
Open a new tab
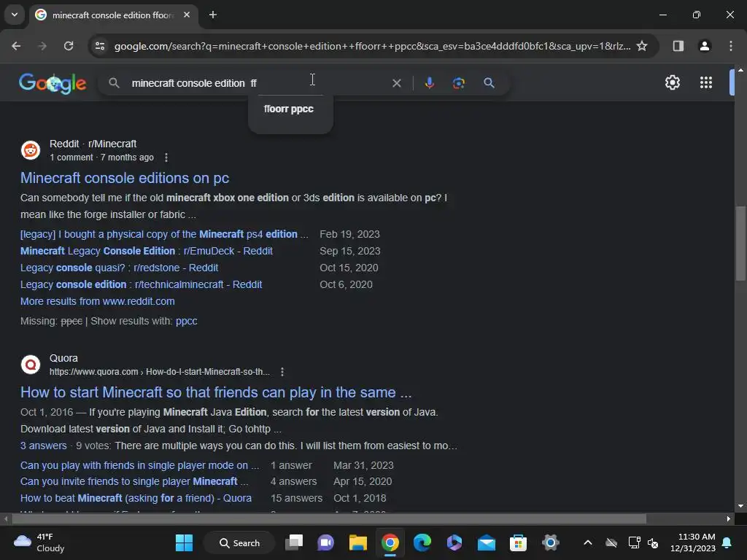pos(213,15)
